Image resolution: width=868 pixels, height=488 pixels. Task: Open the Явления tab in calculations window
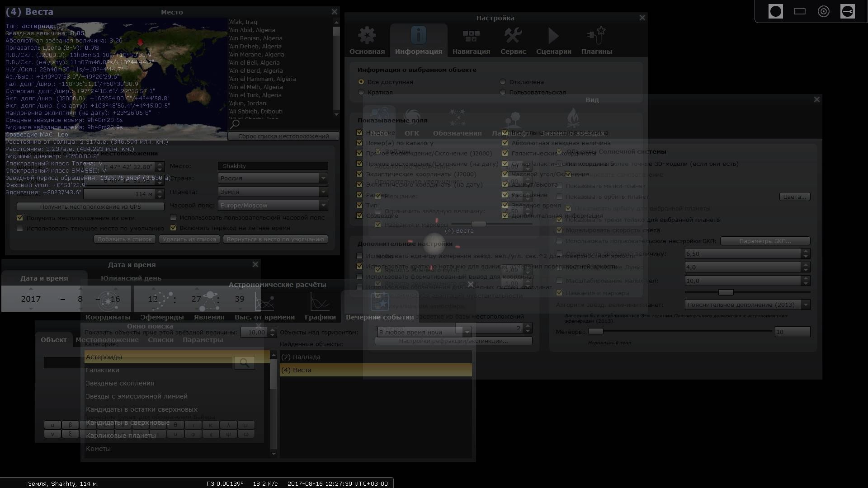click(209, 306)
